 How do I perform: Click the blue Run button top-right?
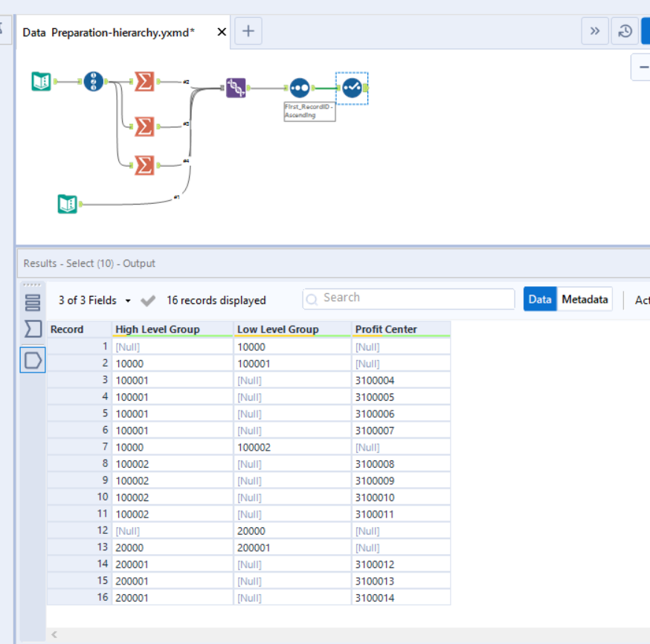click(646, 30)
